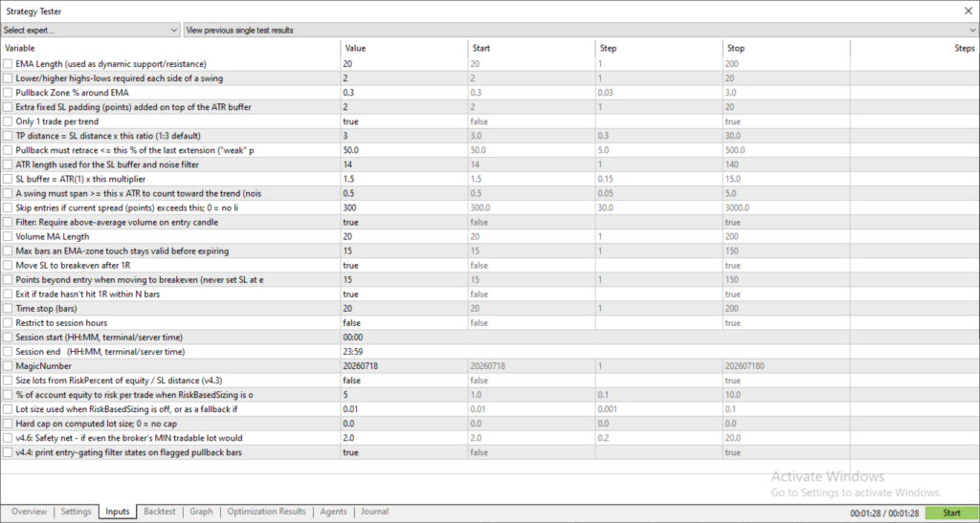Screen dimensions: 980x523
Task: View the Journal tab
Action: (374, 512)
